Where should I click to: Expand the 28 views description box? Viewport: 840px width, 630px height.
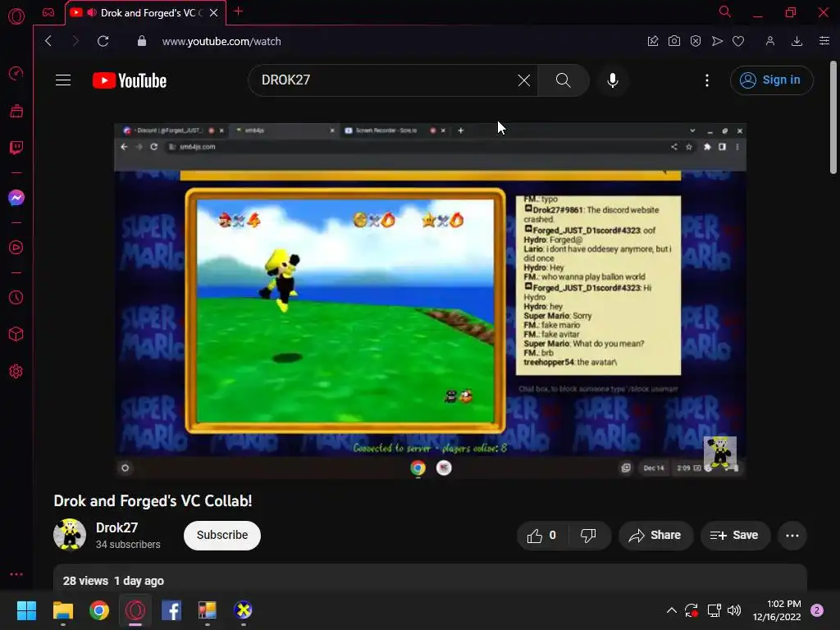430,578
